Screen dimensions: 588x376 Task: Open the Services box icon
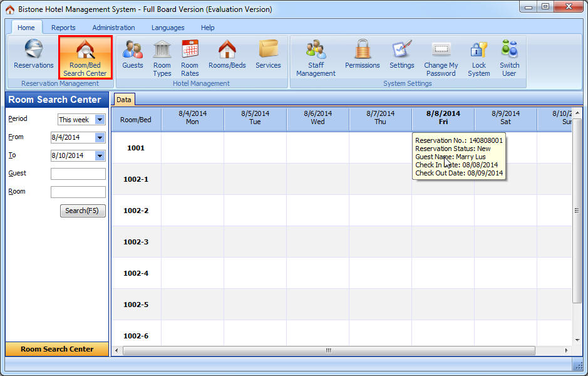[x=268, y=55]
